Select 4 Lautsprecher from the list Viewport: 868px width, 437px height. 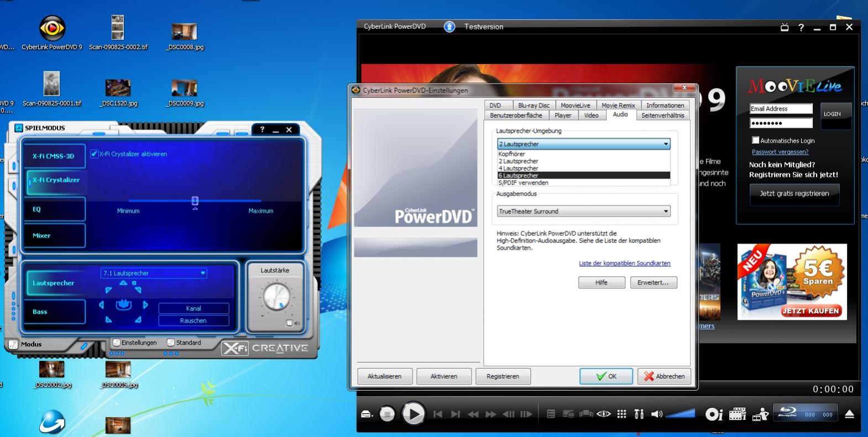click(x=584, y=169)
